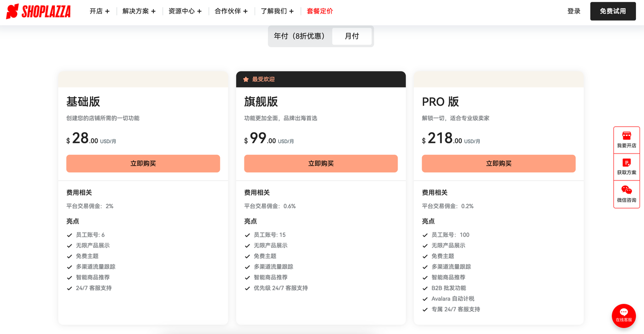This screenshot has height=334, width=644.
Task: Open the 我要开店 store icon
Action: pos(626,136)
